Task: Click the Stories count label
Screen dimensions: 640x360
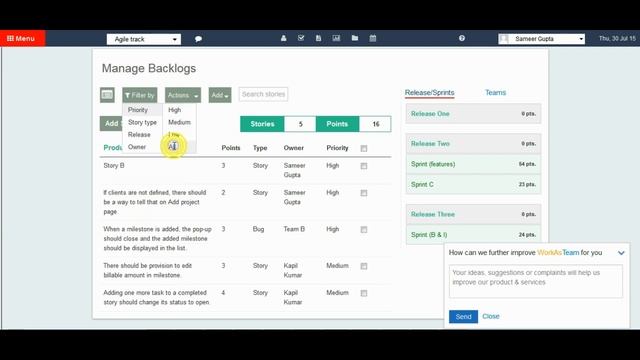Action: 262,124
